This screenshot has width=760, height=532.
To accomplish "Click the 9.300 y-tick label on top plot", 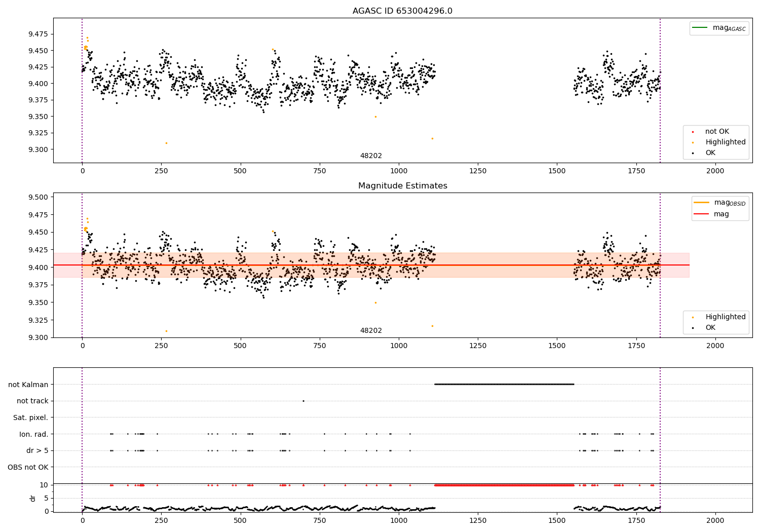I will pyautogui.click(x=38, y=149).
